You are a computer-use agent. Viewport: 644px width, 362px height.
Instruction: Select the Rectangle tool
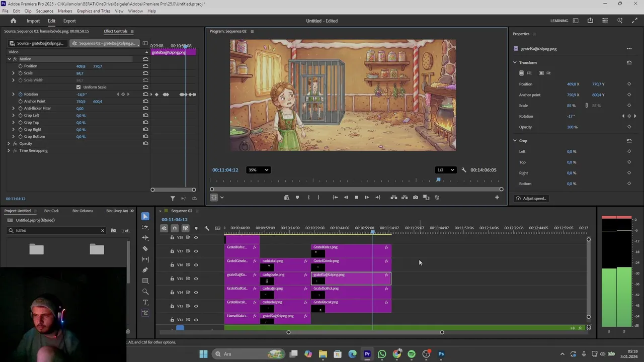tap(145, 281)
